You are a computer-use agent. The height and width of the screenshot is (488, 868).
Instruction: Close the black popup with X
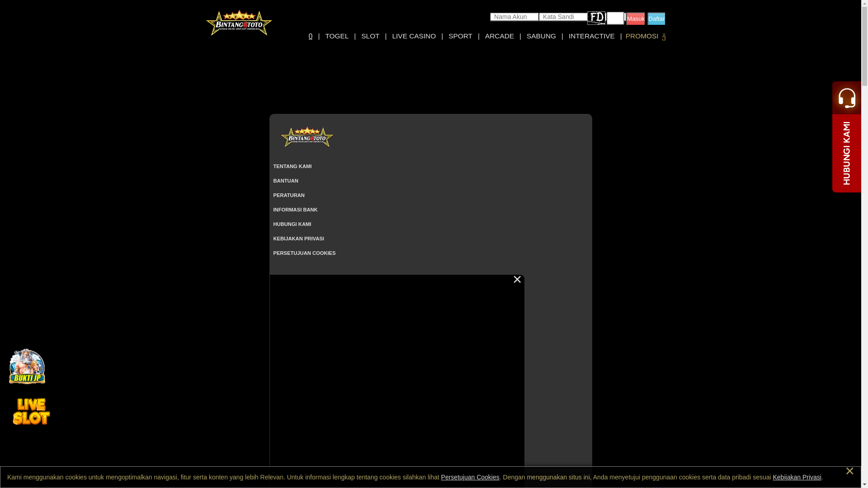pyautogui.click(x=517, y=280)
